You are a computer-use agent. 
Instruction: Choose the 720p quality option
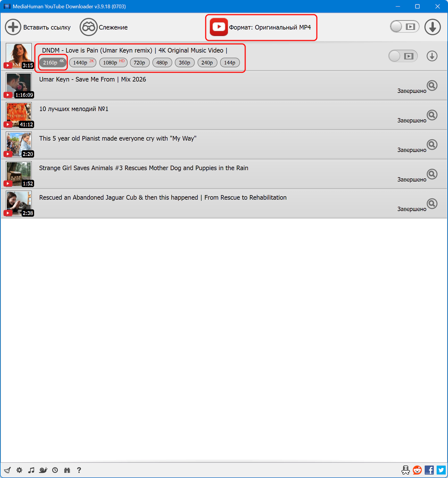click(x=140, y=62)
